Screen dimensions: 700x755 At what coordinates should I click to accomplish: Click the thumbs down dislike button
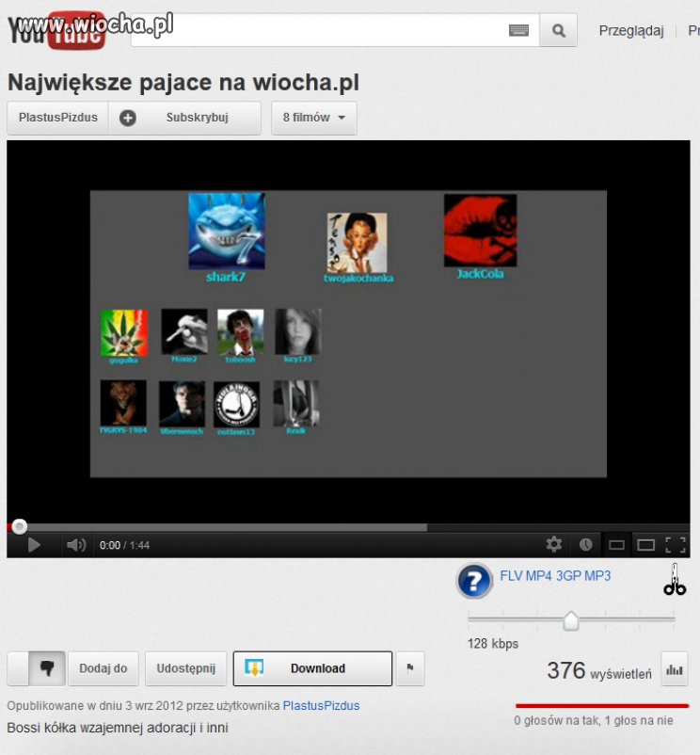(x=47, y=668)
